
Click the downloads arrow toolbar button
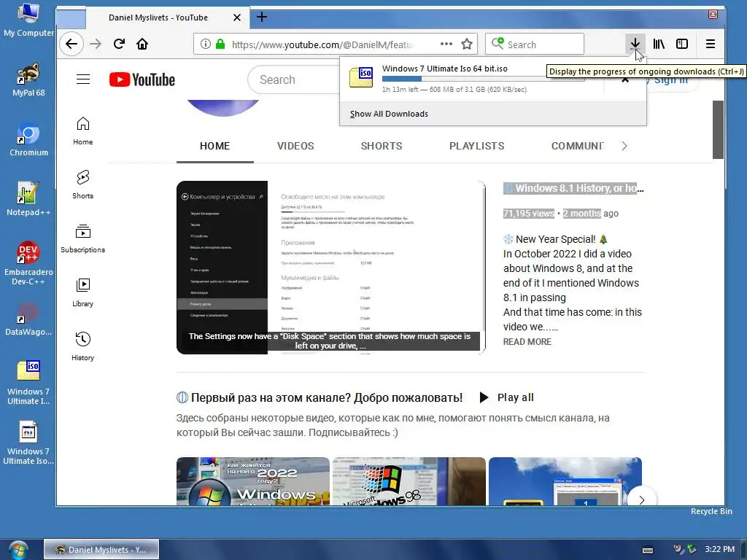point(635,44)
